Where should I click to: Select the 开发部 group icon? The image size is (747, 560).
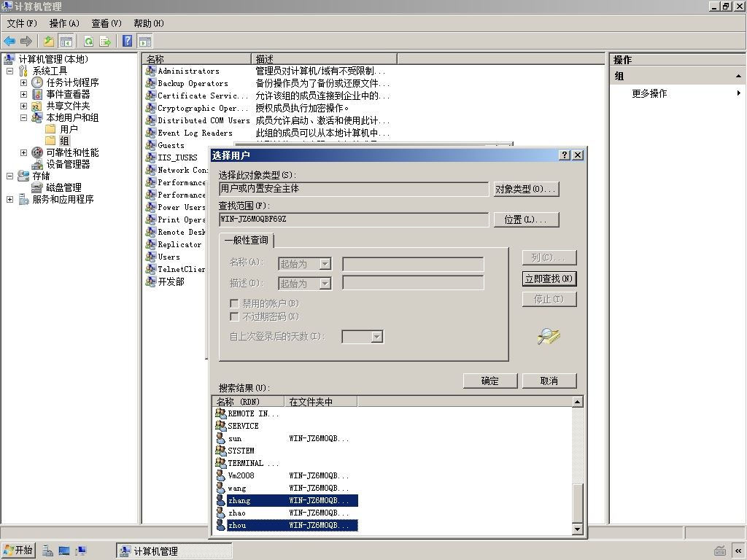pyautogui.click(x=151, y=281)
